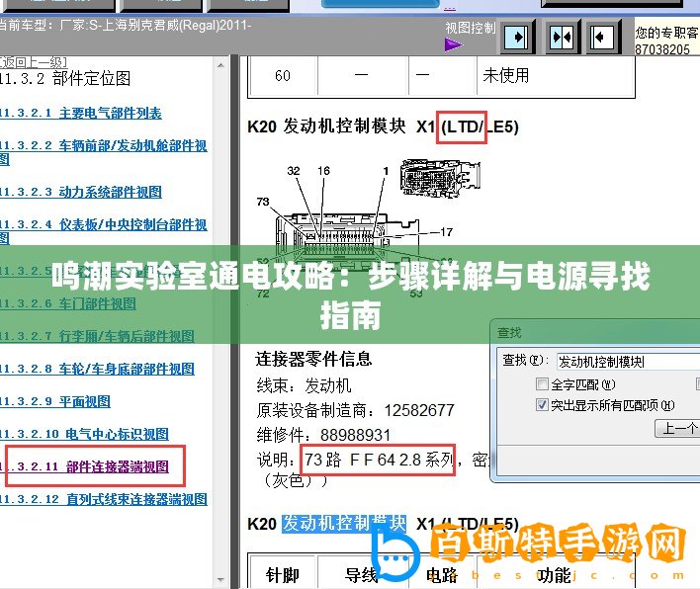Enable the 全字匹配 checkbox
This screenshot has width=700, height=589.
[542, 384]
